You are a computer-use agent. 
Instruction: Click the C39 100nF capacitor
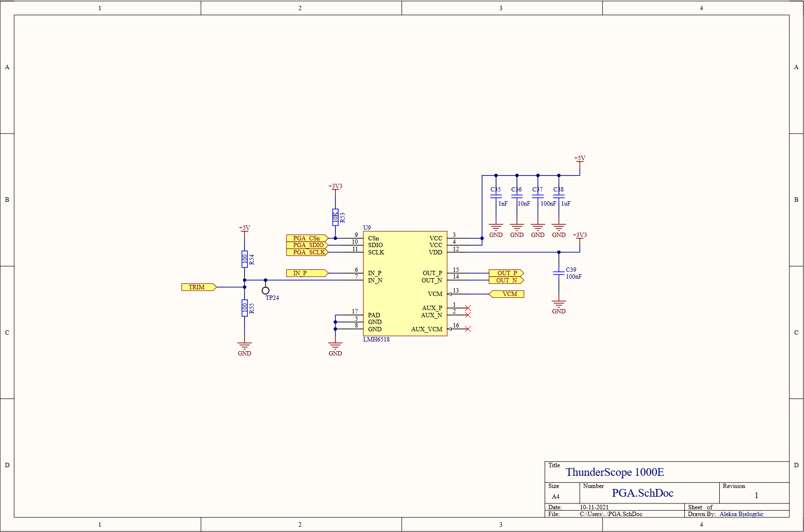559,273
